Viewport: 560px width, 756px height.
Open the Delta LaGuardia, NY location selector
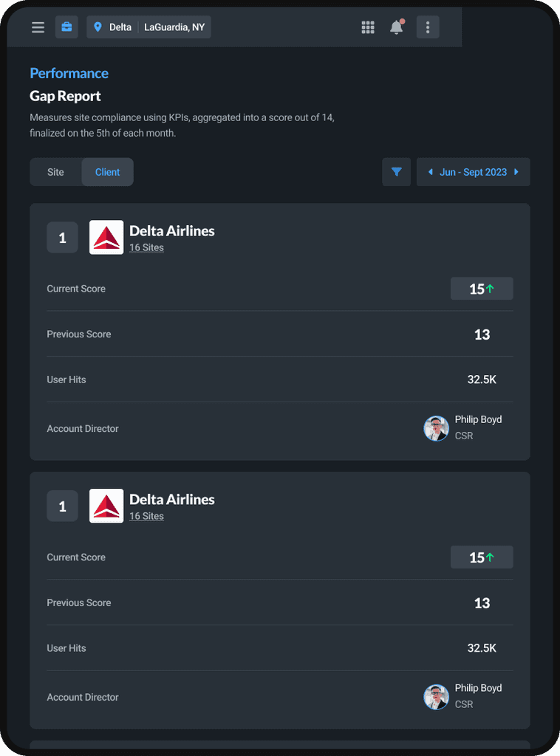[x=148, y=27]
